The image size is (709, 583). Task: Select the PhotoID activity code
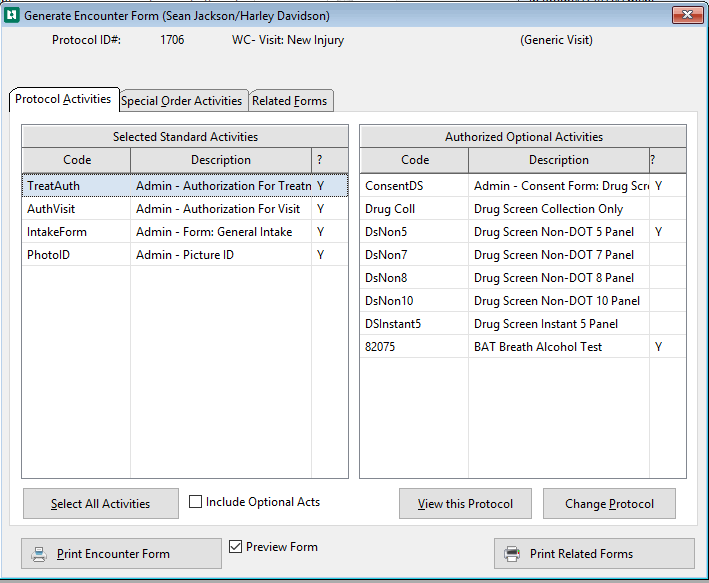pyautogui.click(x=48, y=255)
